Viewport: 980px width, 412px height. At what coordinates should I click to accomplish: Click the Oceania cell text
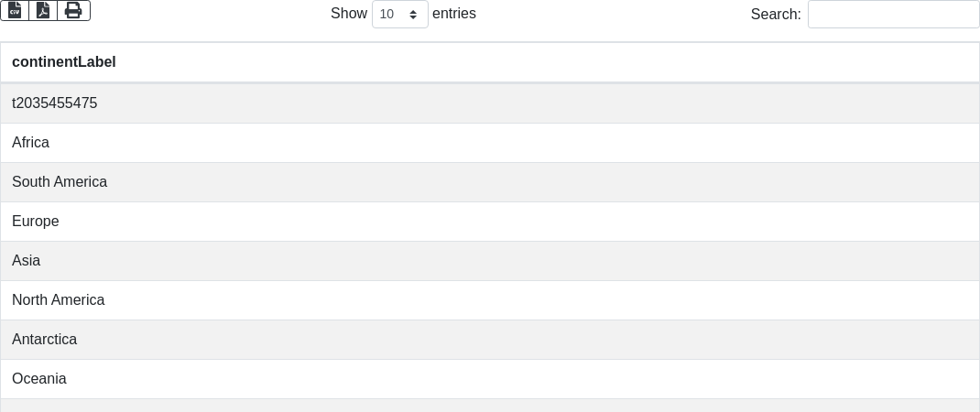pyautogui.click(x=39, y=379)
